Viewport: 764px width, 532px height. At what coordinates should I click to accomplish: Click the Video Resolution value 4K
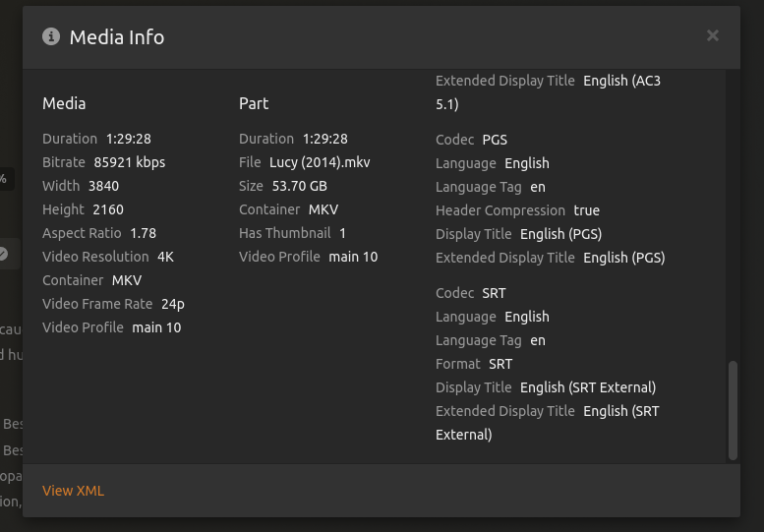(165, 257)
